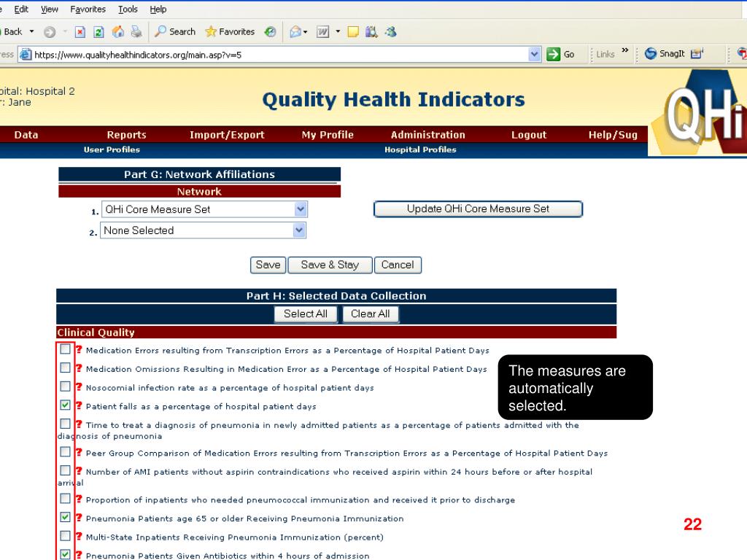Click the Save button
This screenshot has width=747, height=560.
click(x=268, y=265)
